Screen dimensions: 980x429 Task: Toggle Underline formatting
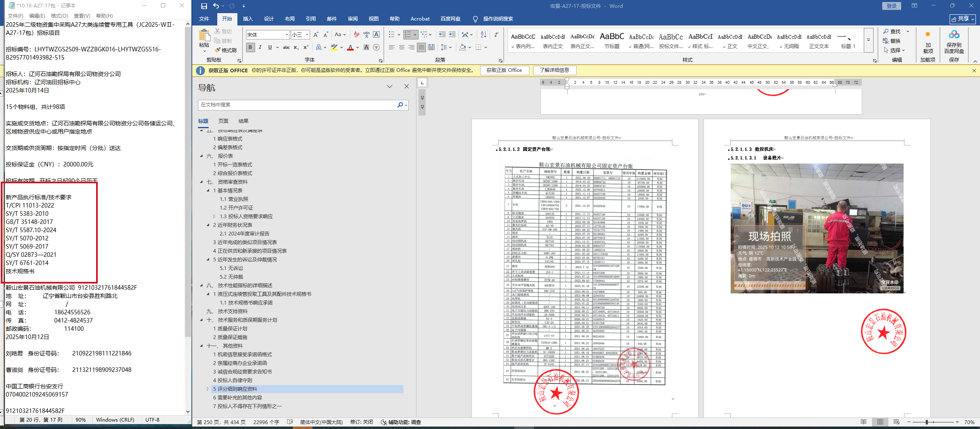point(270,47)
